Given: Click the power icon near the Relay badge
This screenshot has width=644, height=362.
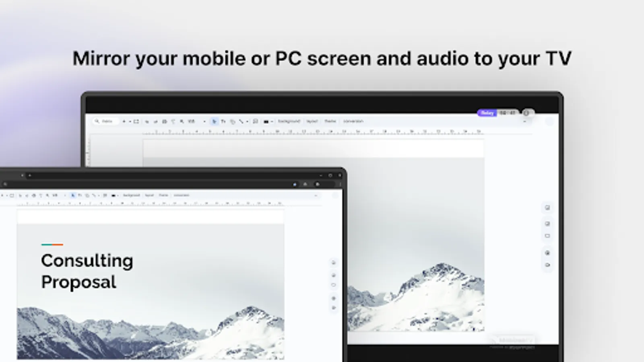Looking at the screenshot, I should tap(526, 113).
